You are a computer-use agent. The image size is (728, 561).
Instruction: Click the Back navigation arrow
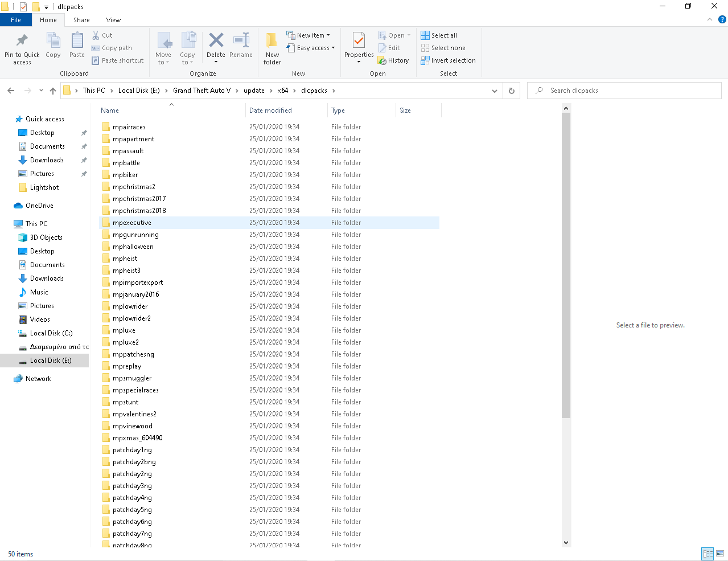coord(11,91)
